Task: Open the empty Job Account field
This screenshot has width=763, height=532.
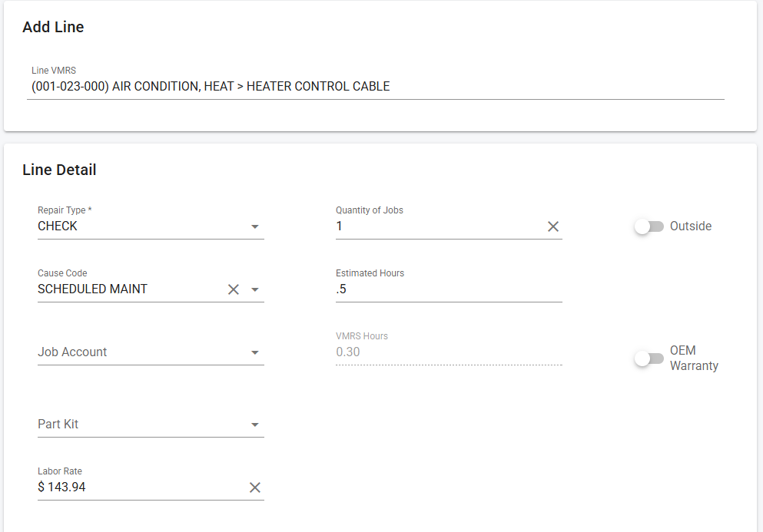Action: 138,352
